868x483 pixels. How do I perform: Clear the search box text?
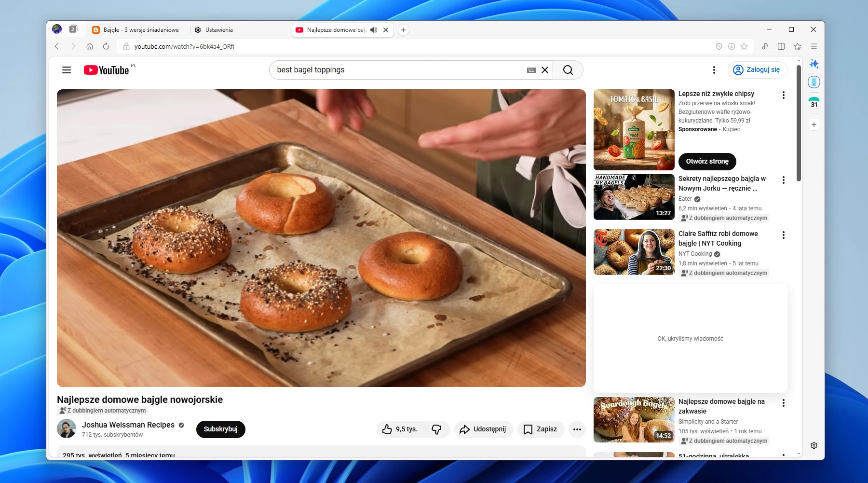545,70
